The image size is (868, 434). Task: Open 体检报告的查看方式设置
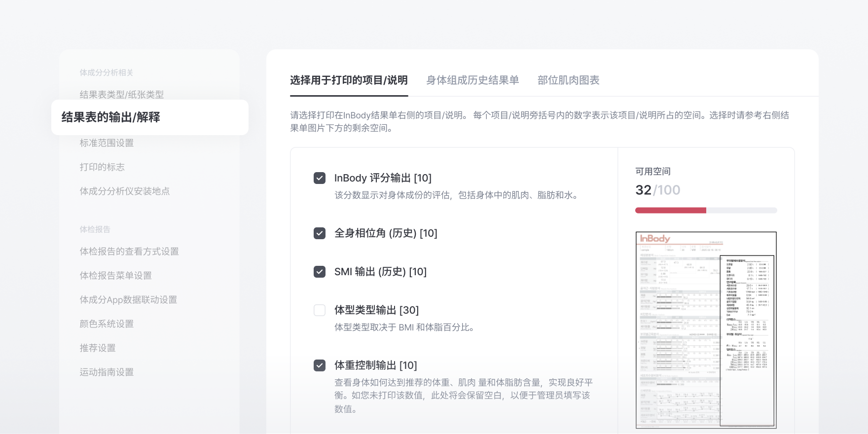pyautogui.click(x=129, y=252)
